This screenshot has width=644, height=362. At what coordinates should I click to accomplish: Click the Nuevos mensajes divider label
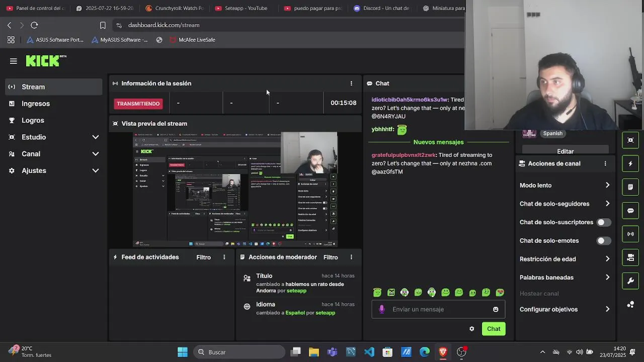pyautogui.click(x=438, y=142)
